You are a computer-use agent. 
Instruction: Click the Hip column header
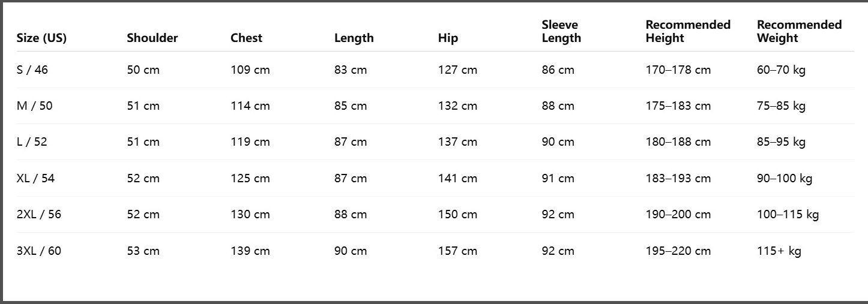pyautogui.click(x=448, y=38)
